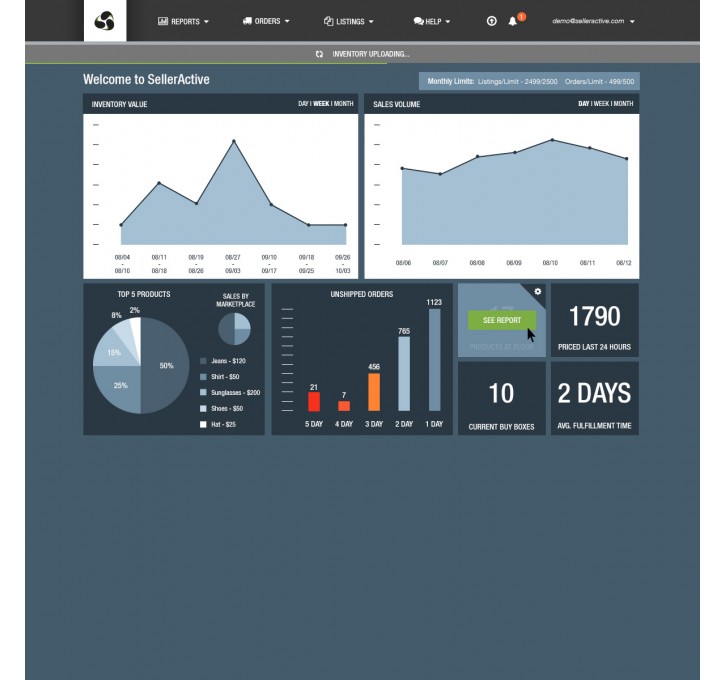Click the 50% slice of Top 5 Products pie

click(166, 366)
